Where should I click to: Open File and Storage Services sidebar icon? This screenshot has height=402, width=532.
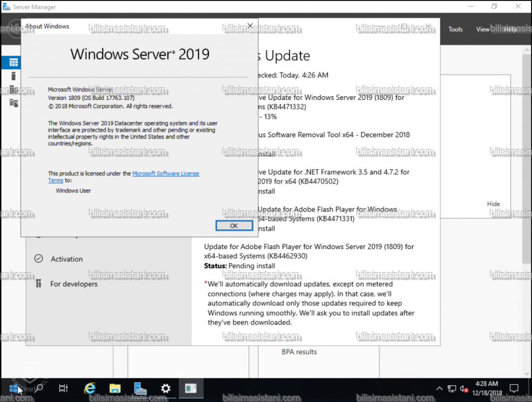(x=14, y=103)
